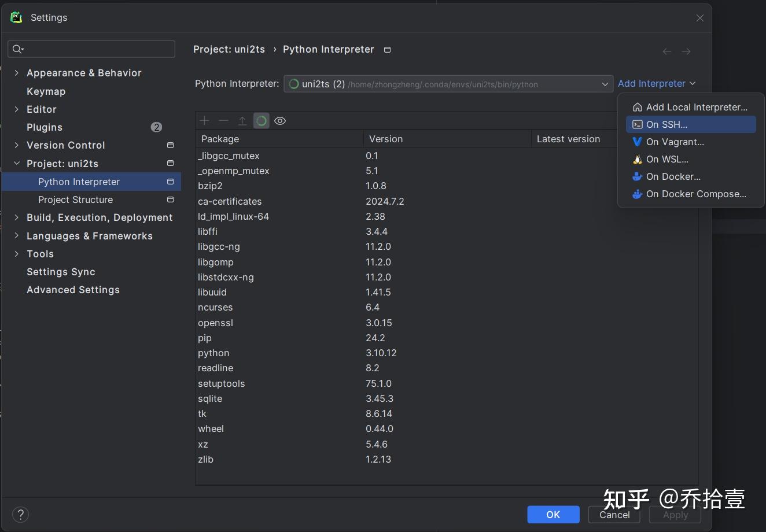Toggle early releases visibility with the eye icon
Viewport: 766px width, 532px height.
coord(280,120)
